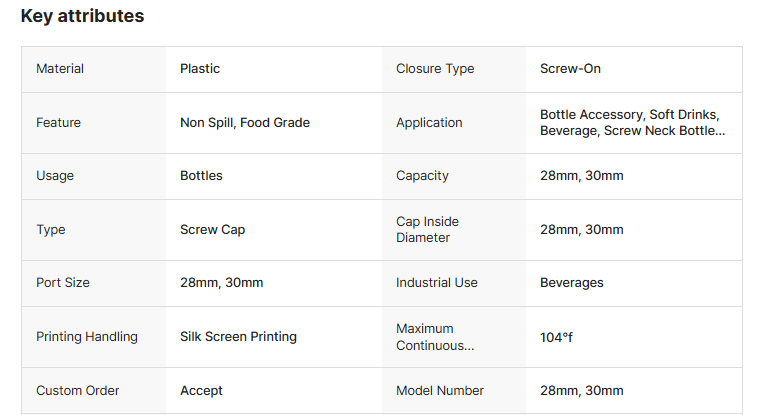Select the Plastic material value
The image size is (761, 415).
coord(200,69)
